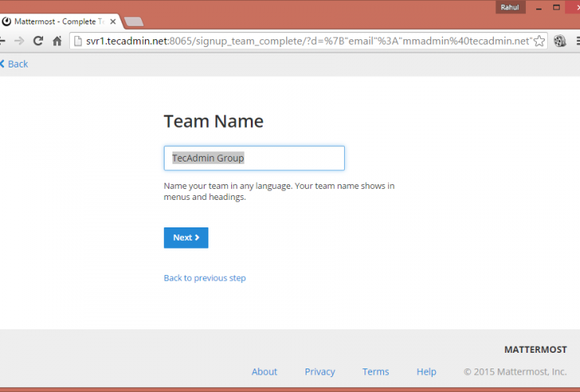Click Back to previous step link
Viewport: 580px width, 392px height.
click(x=205, y=278)
